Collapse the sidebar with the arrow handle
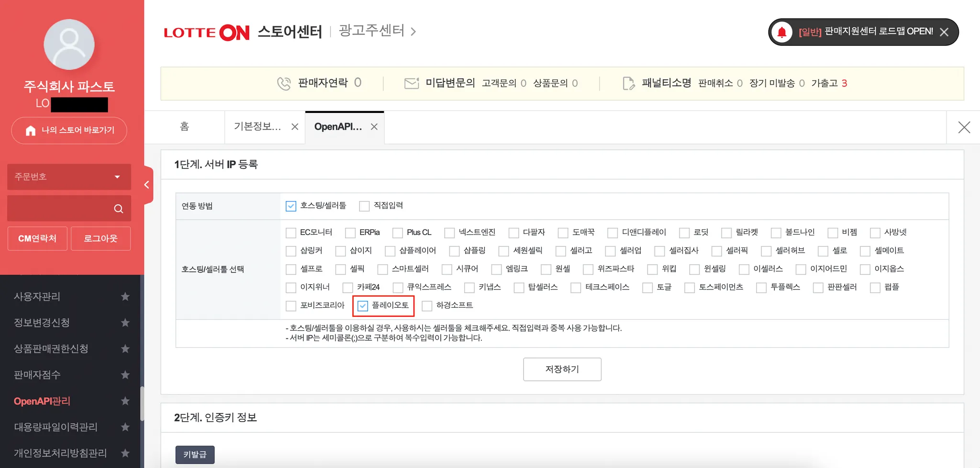 (147, 185)
